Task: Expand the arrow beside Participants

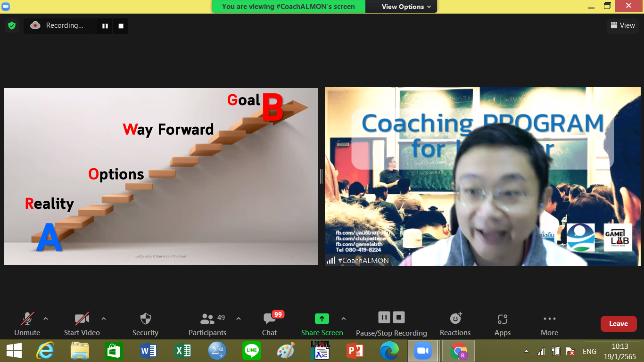Action: [x=239, y=319]
